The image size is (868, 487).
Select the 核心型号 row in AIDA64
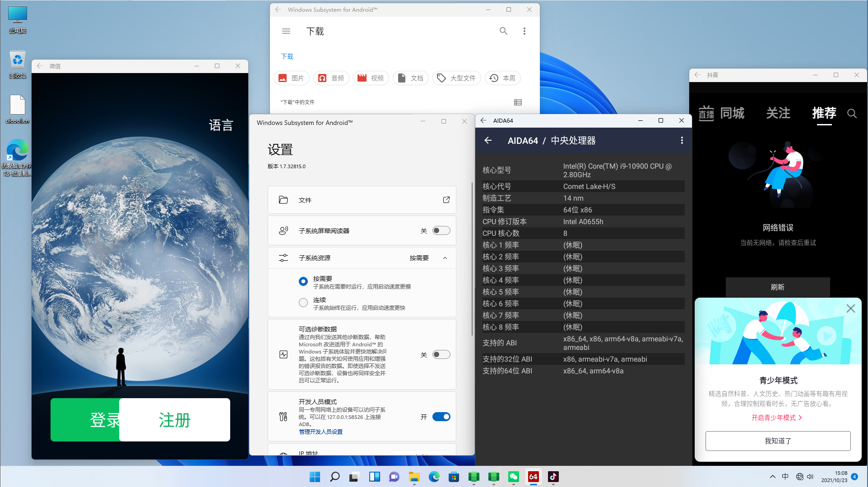click(584, 170)
